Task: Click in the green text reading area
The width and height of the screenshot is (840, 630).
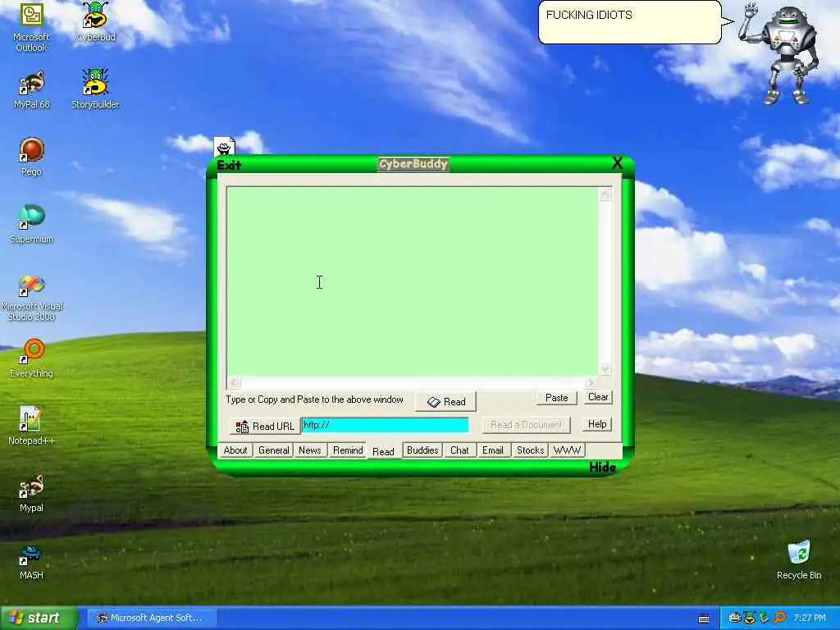Action: tap(413, 282)
